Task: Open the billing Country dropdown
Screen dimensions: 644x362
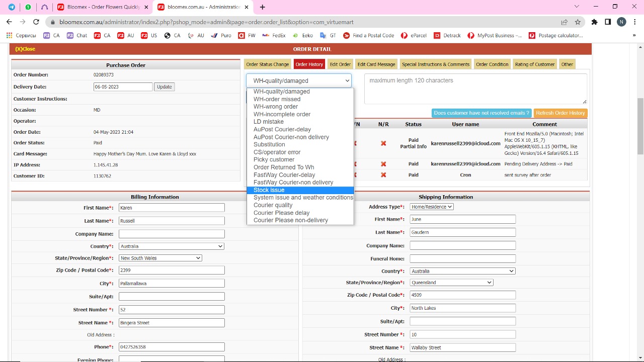Action: tap(172, 246)
